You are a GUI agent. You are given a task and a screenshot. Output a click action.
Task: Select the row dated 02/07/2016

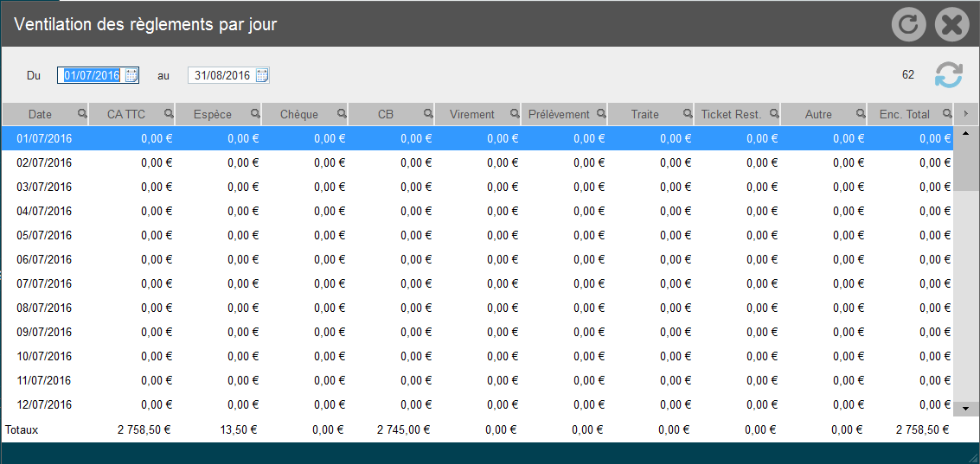[x=477, y=163]
